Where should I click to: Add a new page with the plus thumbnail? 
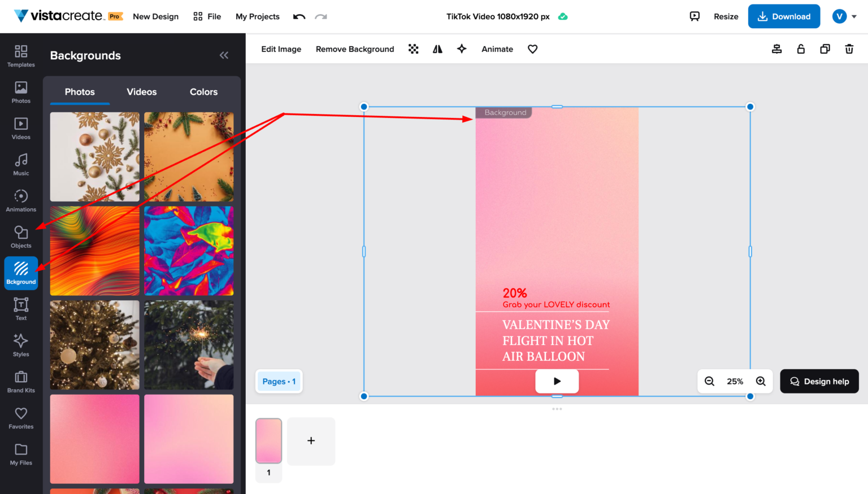(x=311, y=441)
